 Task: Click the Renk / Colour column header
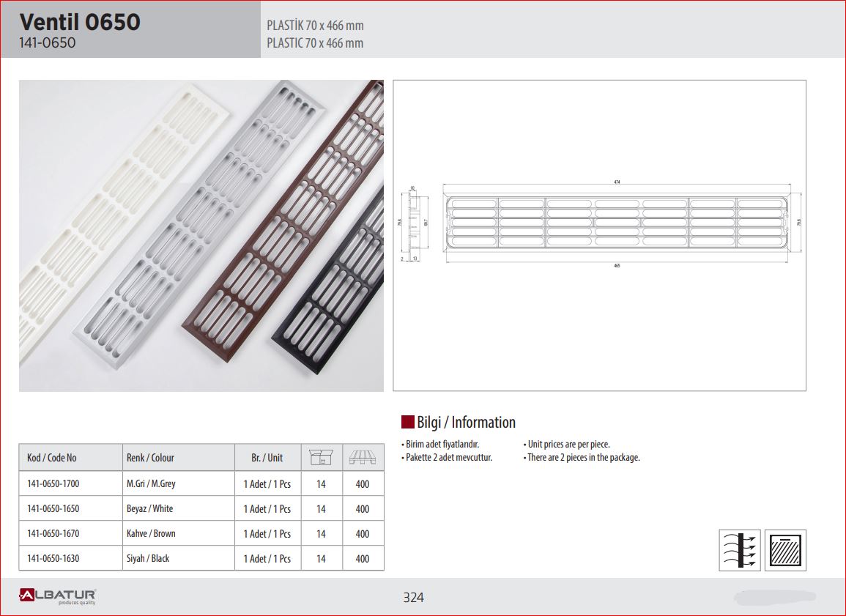(x=150, y=458)
